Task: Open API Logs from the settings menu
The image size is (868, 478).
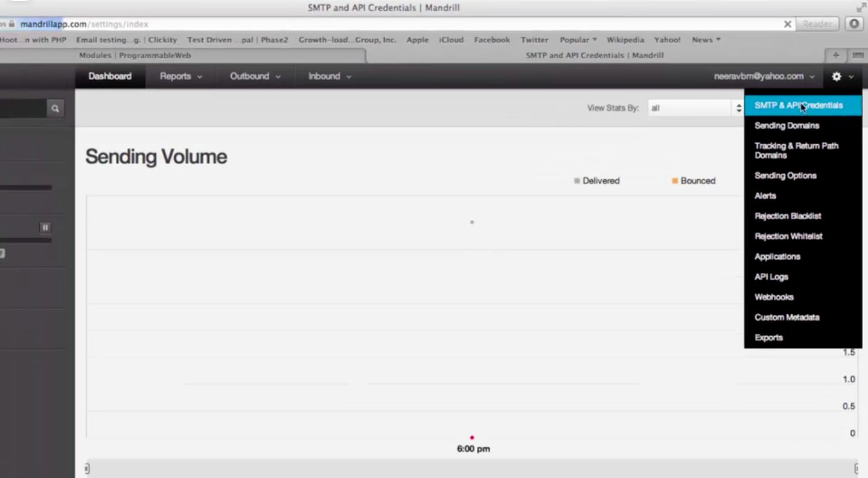Action: tap(771, 276)
